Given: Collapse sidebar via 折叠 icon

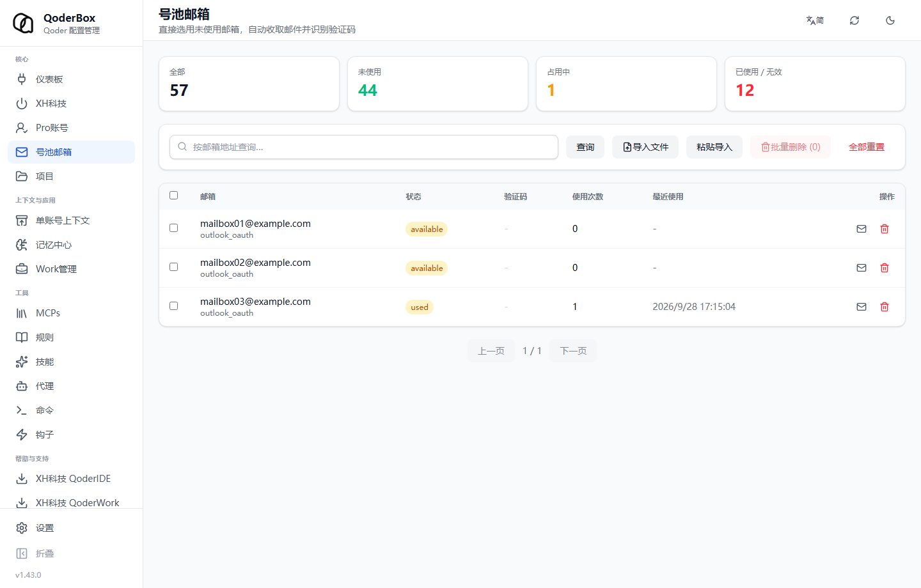Looking at the screenshot, I should [22, 553].
